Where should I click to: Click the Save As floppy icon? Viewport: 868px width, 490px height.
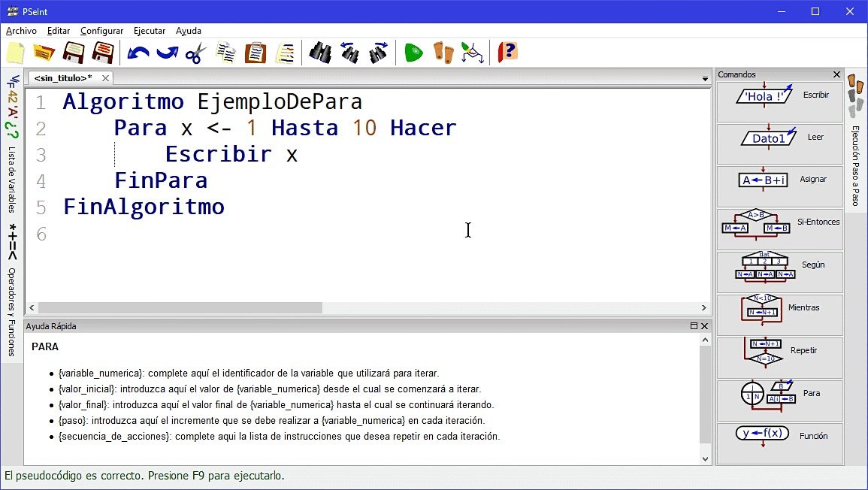103,53
